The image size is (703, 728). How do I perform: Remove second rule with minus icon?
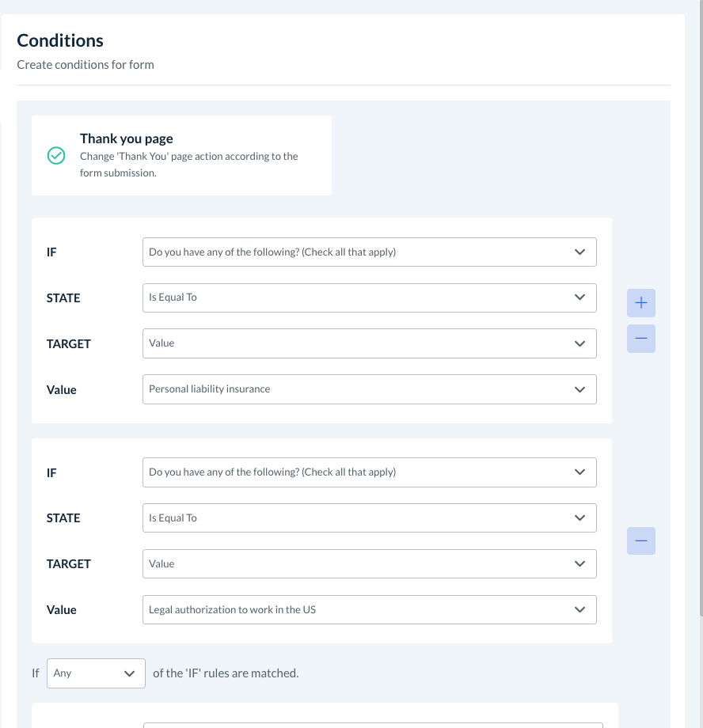(x=640, y=541)
